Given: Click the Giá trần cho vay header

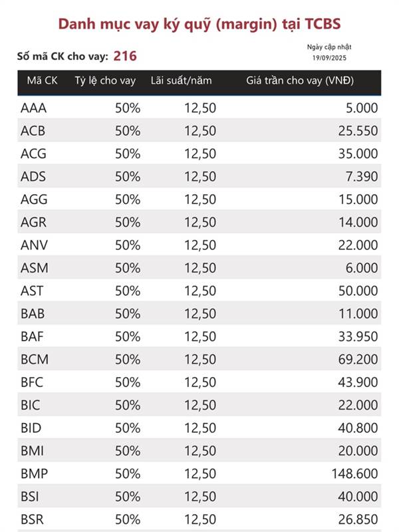Looking at the screenshot, I should tap(300, 80).
